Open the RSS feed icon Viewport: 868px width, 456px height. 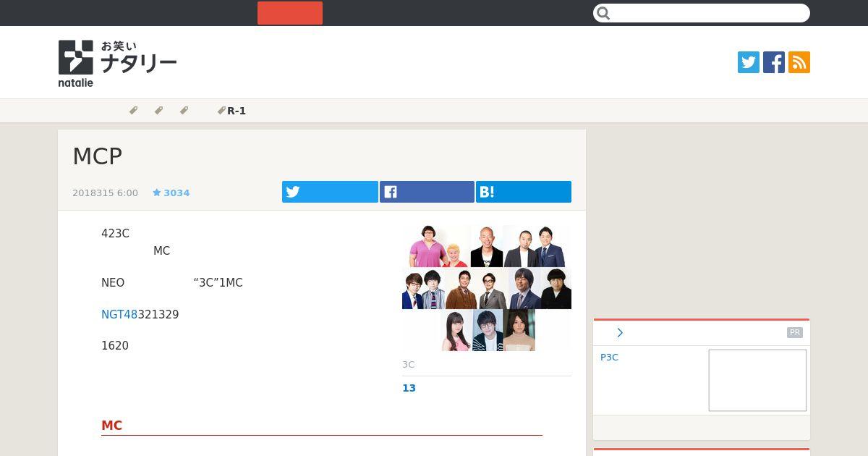799,62
